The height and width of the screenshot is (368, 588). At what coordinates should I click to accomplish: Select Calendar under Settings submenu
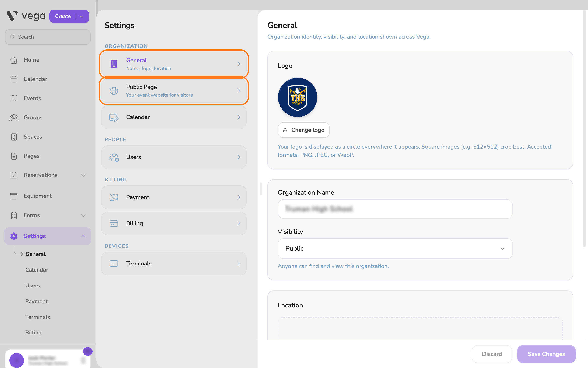(x=37, y=270)
